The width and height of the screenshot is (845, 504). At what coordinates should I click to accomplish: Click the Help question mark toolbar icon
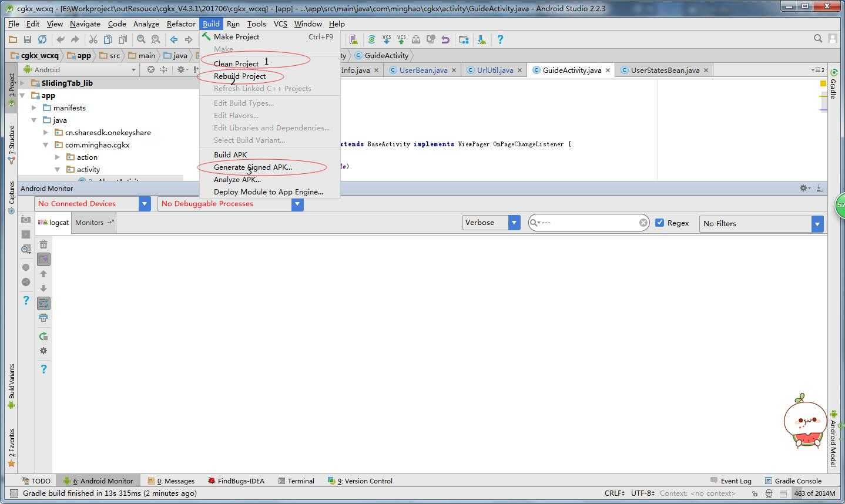click(500, 39)
